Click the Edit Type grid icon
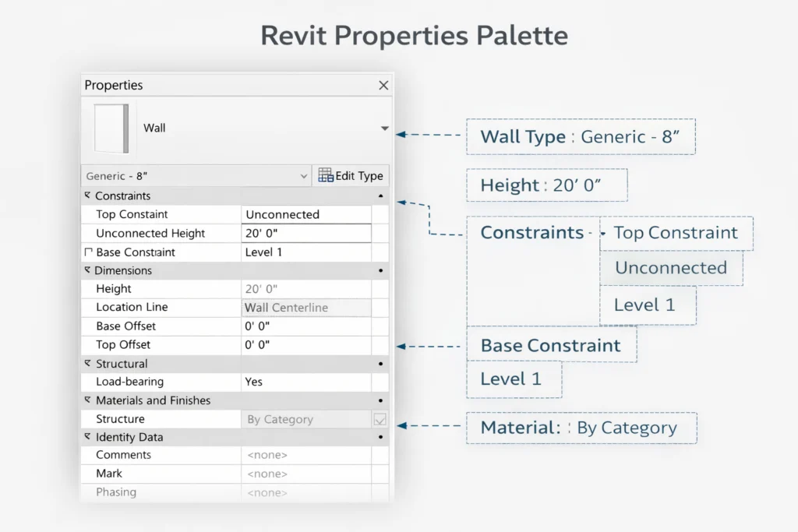The image size is (798, 532). pyautogui.click(x=326, y=175)
